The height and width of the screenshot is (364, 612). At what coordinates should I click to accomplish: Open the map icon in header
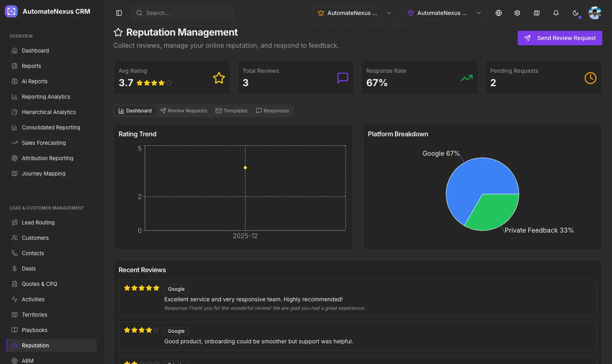coord(537,13)
